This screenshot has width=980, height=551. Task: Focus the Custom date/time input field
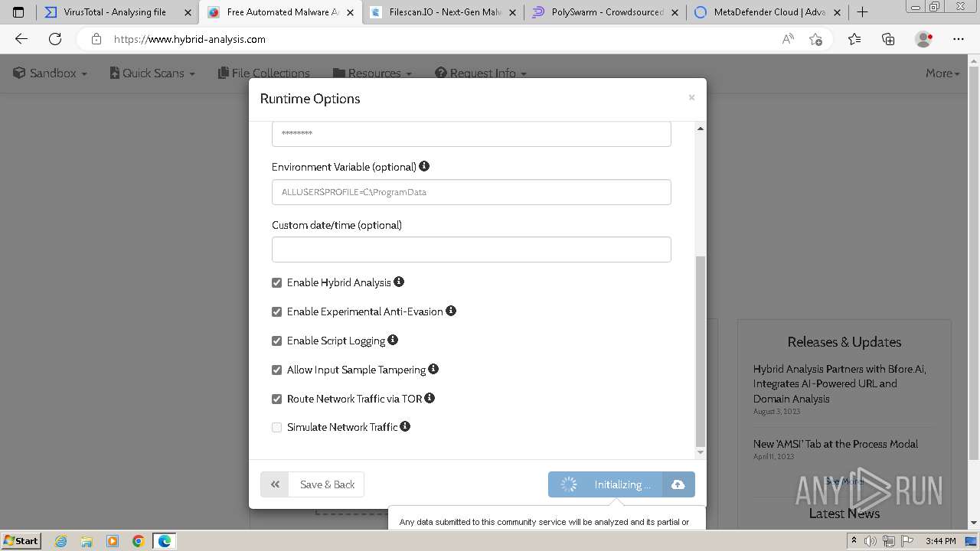pyautogui.click(x=472, y=249)
